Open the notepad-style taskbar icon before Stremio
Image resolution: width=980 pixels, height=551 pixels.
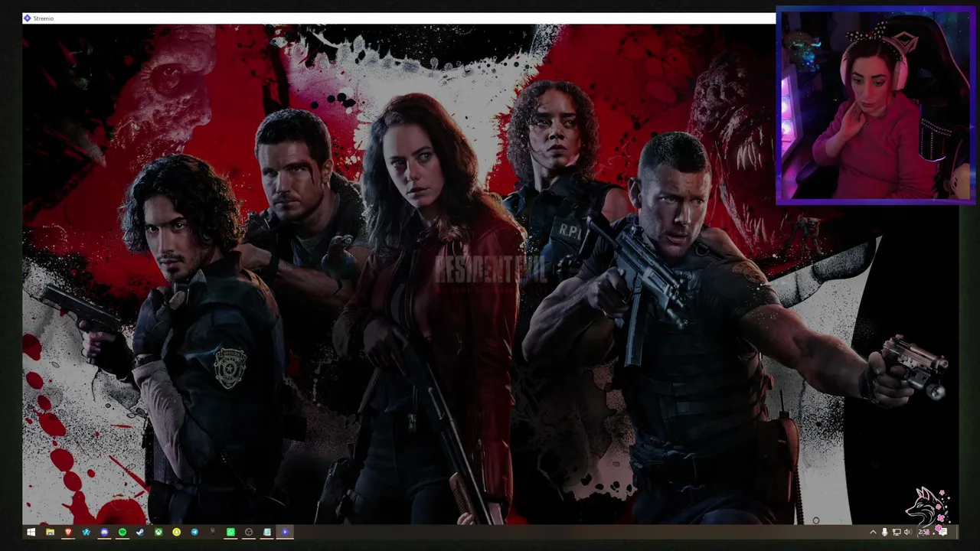click(266, 532)
